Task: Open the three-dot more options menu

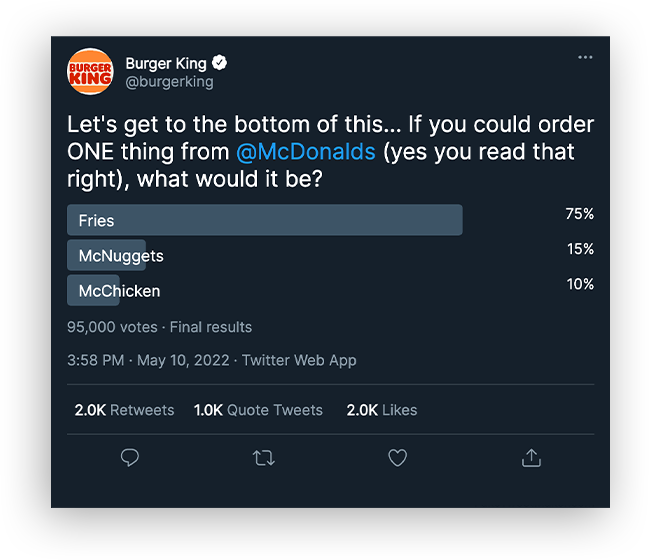Action: pyautogui.click(x=585, y=58)
